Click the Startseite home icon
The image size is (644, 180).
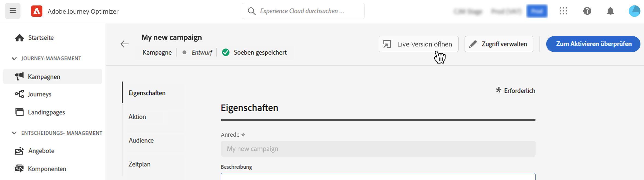(x=19, y=38)
